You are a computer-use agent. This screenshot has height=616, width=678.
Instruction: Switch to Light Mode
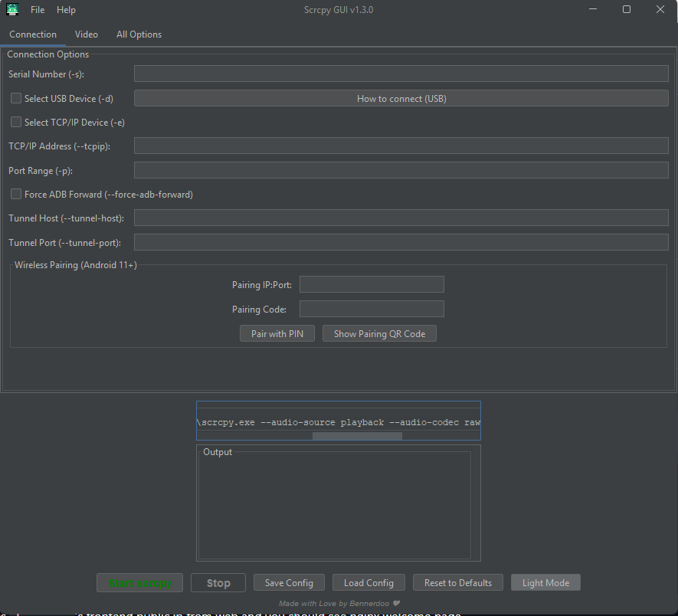(545, 583)
